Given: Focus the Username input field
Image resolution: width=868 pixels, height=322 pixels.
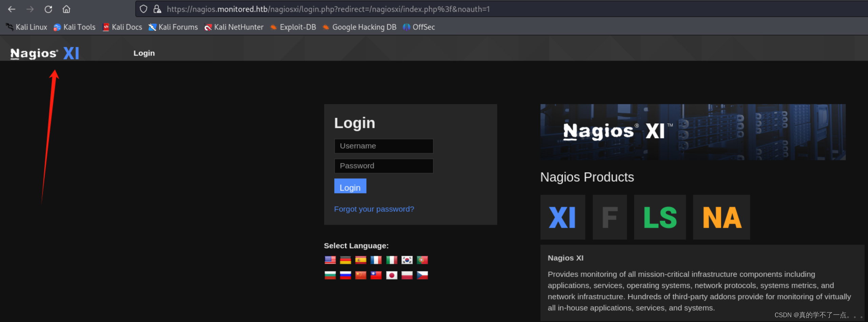Looking at the screenshot, I should pyautogui.click(x=384, y=146).
